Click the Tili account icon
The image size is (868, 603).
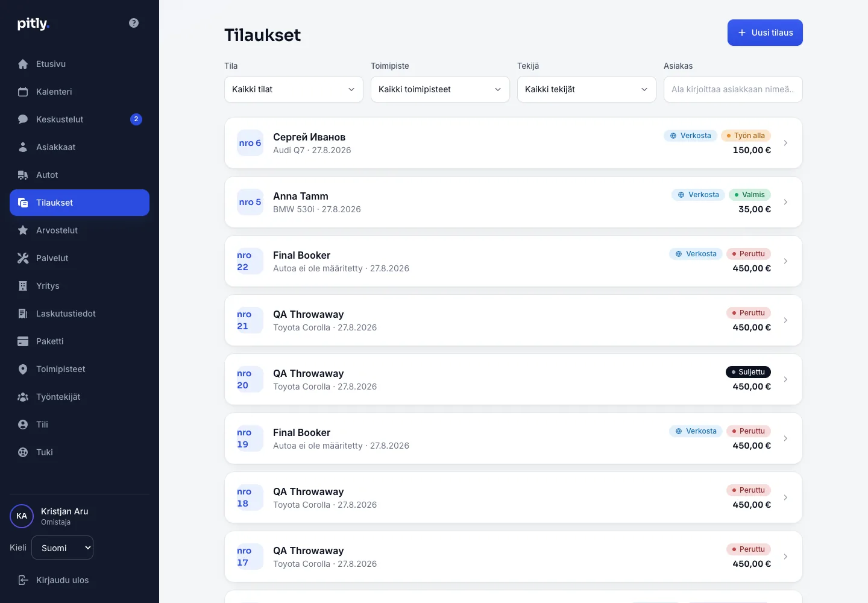click(x=23, y=425)
